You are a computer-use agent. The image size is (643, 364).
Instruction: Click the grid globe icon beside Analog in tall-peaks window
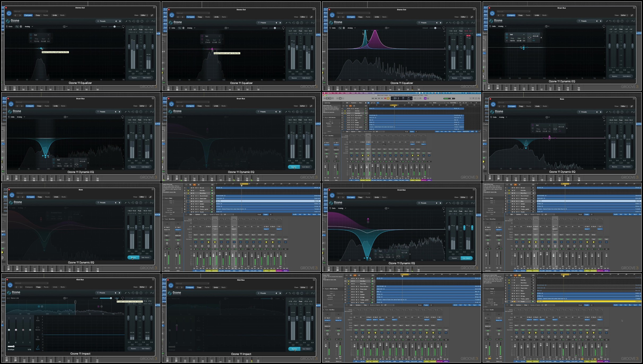344,28
